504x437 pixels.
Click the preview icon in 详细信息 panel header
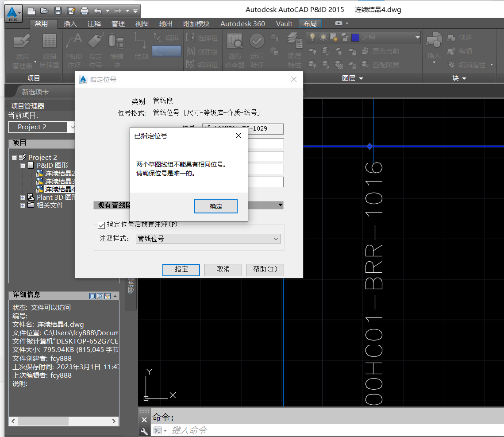[100, 296]
